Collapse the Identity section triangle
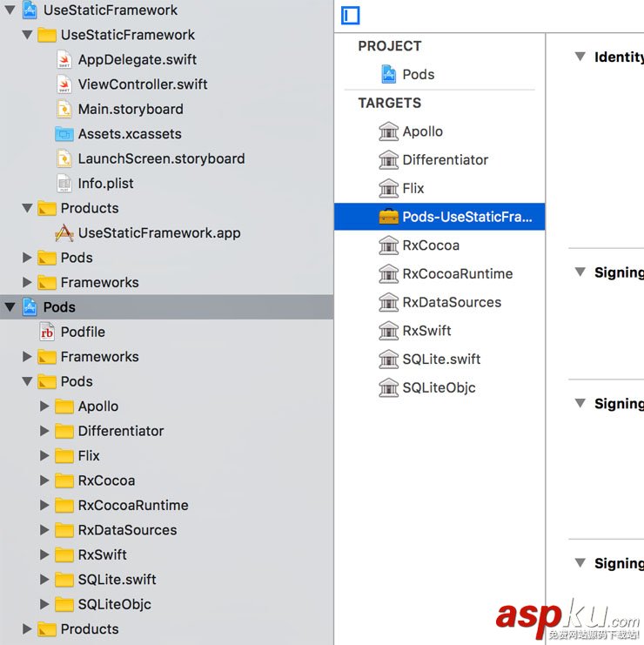 pos(580,57)
